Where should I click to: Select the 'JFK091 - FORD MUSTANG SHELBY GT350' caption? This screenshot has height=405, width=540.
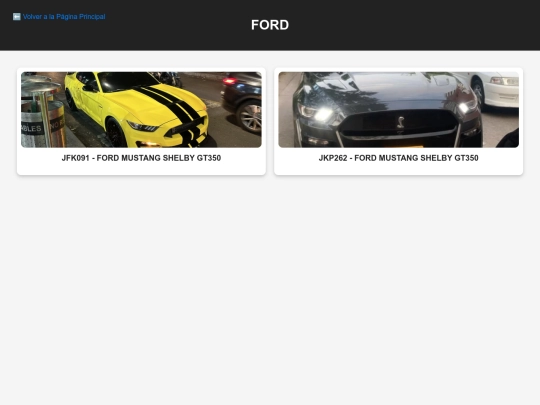pos(141,158)
